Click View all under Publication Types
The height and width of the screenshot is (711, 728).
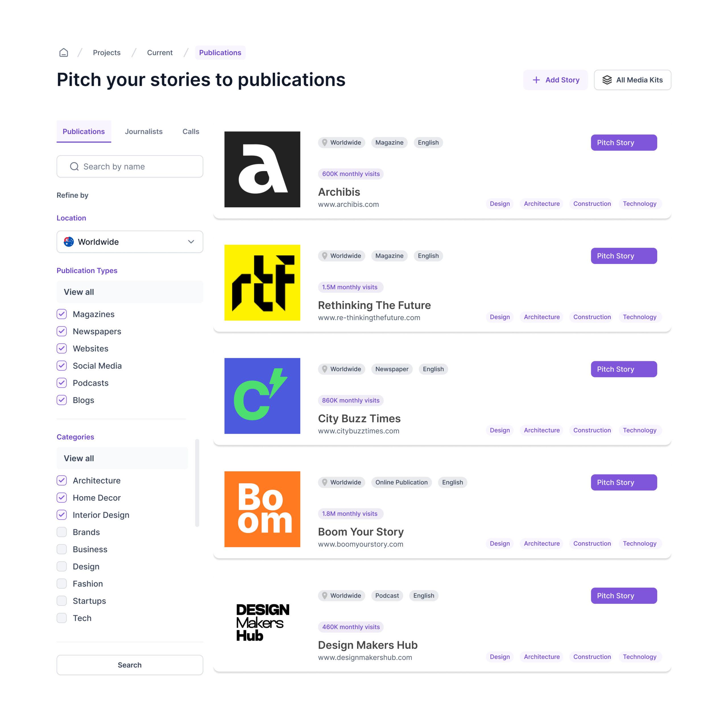pos(130,292)
